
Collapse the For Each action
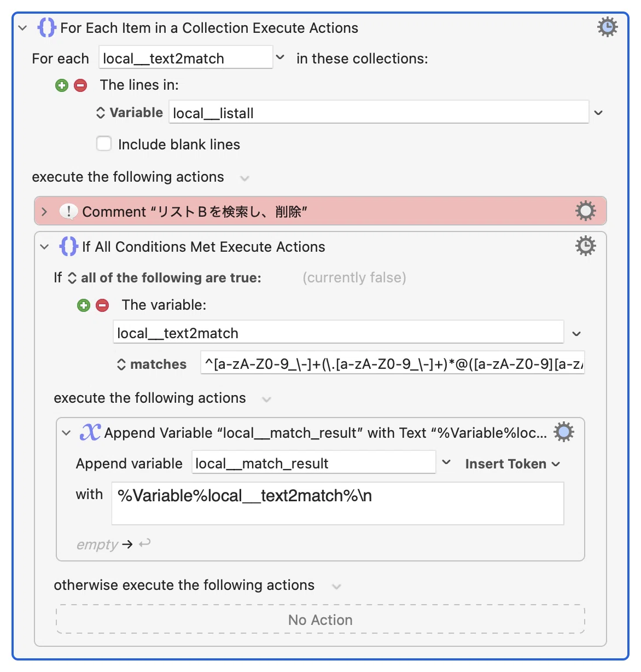22,28
